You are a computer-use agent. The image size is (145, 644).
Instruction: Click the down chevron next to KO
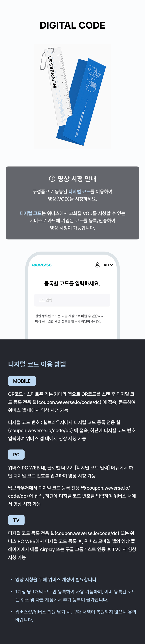tap(112, 265)
